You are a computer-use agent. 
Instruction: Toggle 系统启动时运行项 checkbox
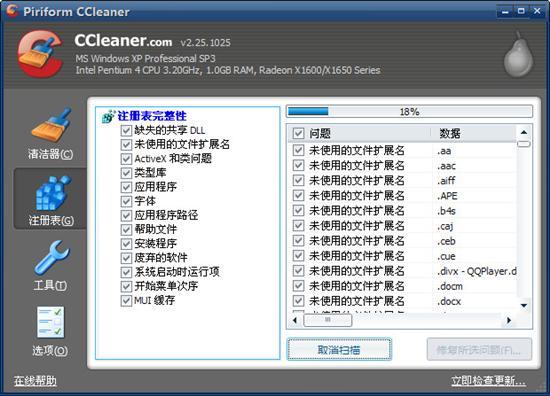[x=126, y=272]
